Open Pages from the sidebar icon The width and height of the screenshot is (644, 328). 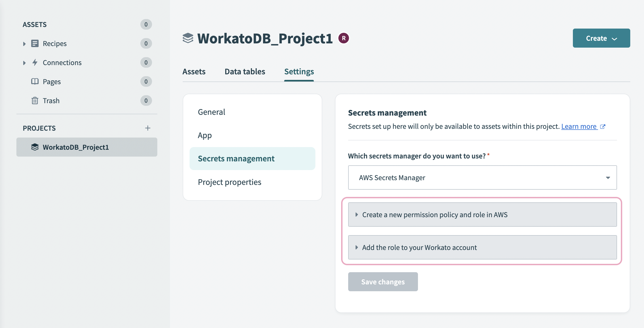pos(35,81)
